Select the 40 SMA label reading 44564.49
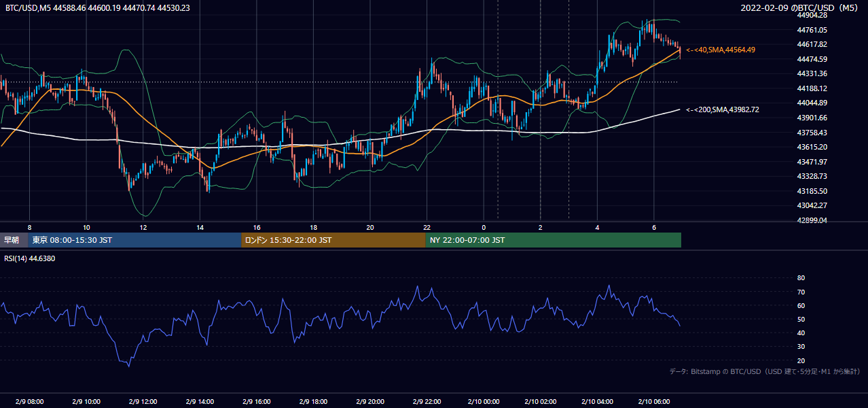 click(x=721, y=50)
